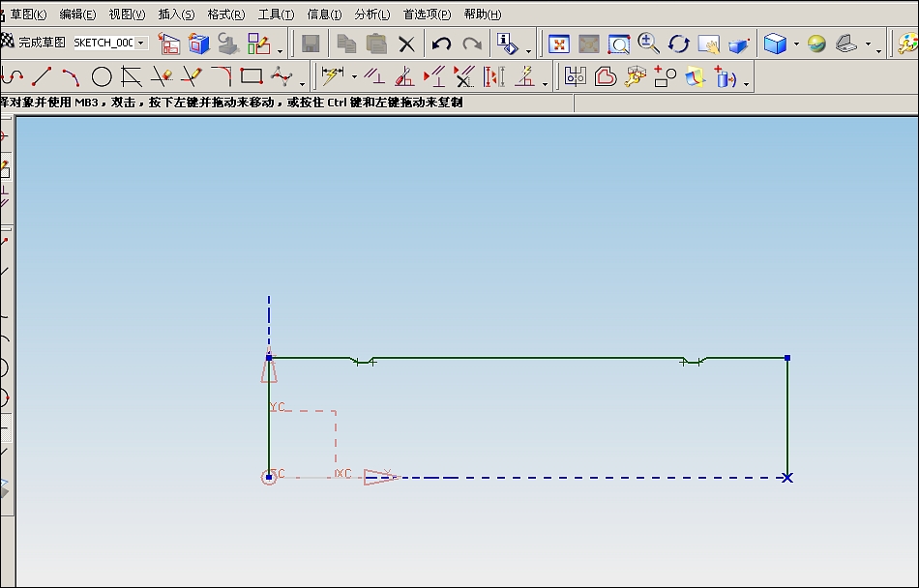
Task: Click the Mirror Curve icon
Action: click(575, 76)
